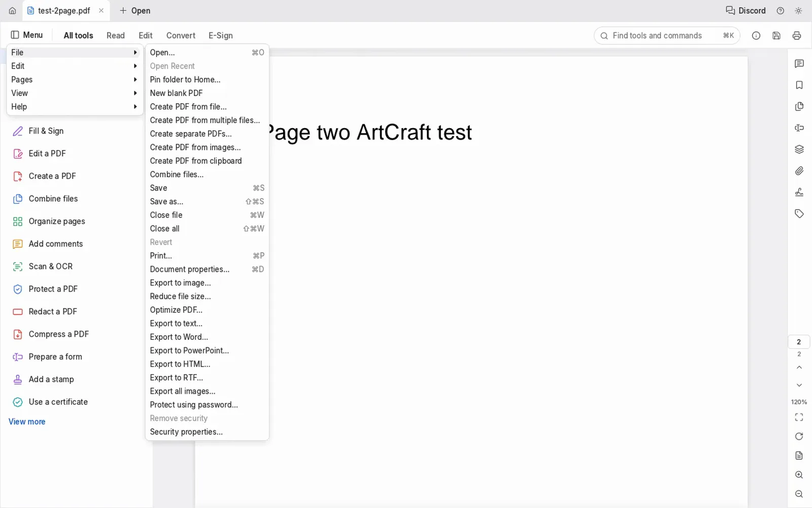Toggle the fit-to-screen icon
This screenshot has height=508, width=812.
tap(799, 418)
